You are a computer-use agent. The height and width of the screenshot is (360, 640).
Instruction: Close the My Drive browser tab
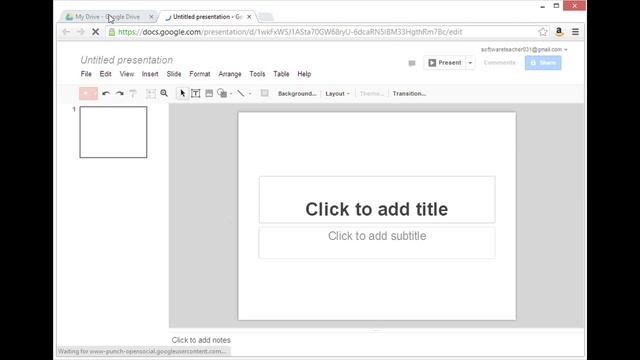coord(151,17)
